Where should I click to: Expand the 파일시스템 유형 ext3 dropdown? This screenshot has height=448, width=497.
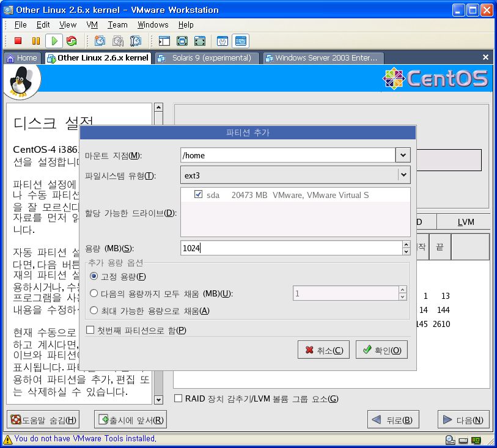[x=403, y=175]
